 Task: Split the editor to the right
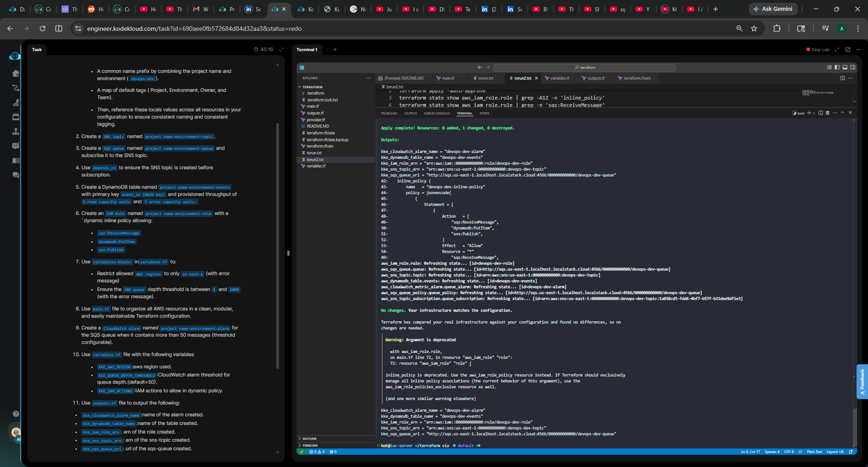coord(843,78)
